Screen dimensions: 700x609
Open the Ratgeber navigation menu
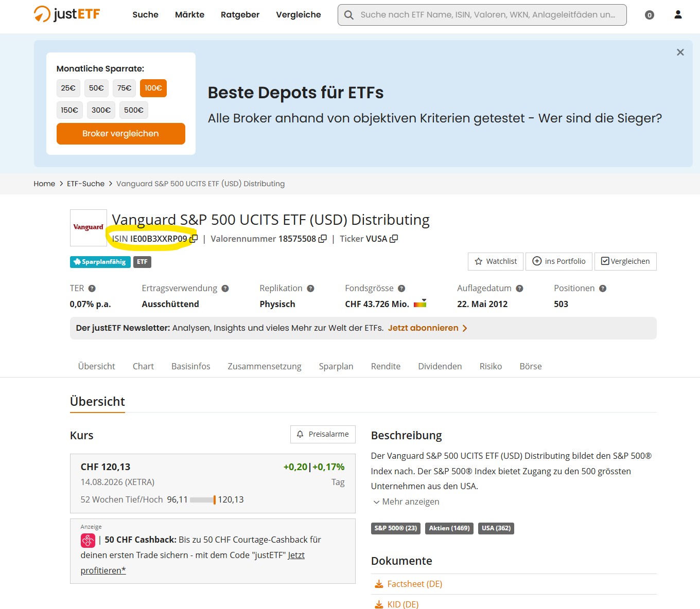(x=240, y=14)
